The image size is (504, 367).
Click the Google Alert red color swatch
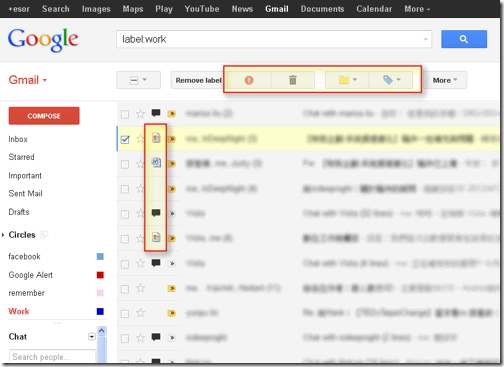100,275
